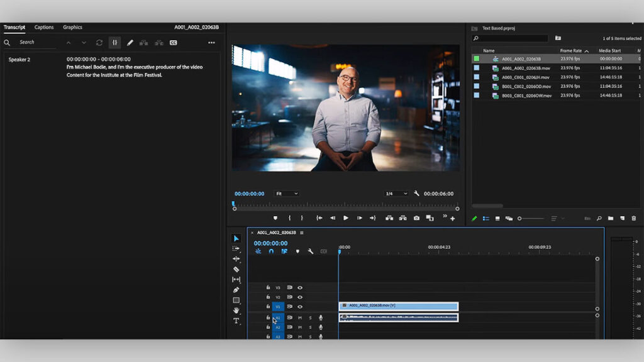The height and width of the screenshot is (362, 644).
Task: Toggle Linked Selection in timeline
Action: (x=284, y=251)
